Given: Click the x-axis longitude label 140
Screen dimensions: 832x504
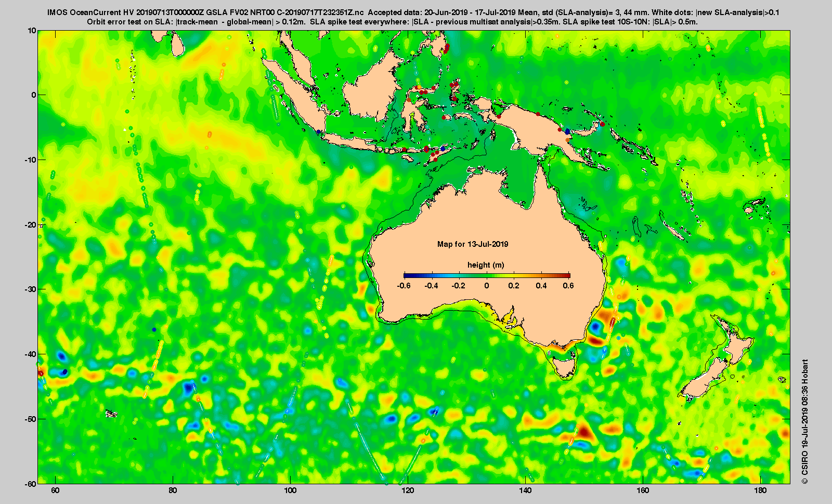Looking at the screenshot, I should click(x=526, y=490).
